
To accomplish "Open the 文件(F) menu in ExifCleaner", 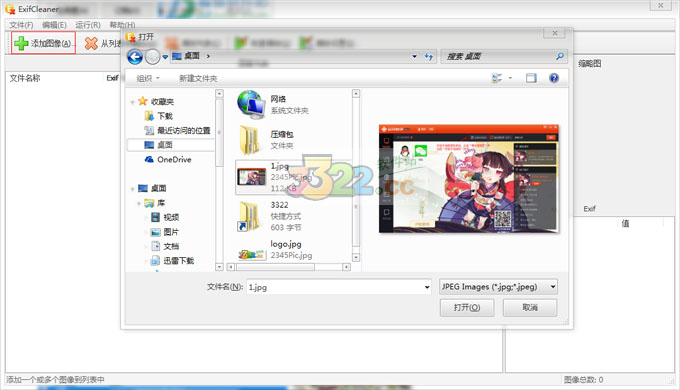I will coord(21,25).
